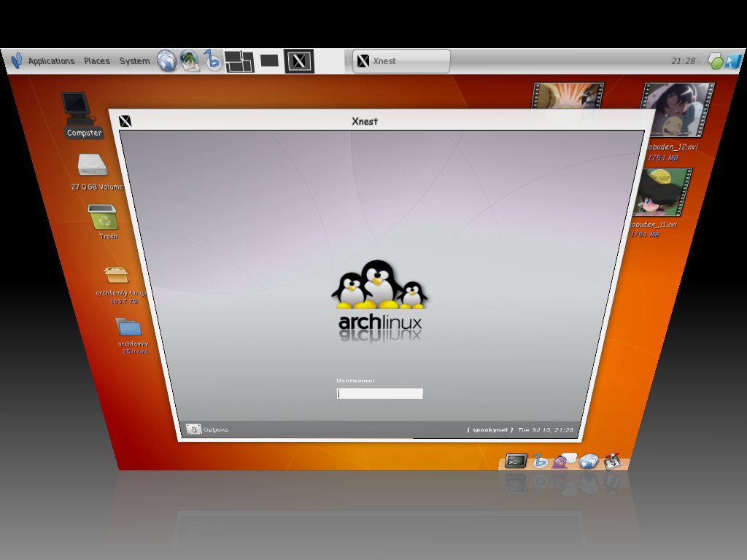This screenshot has height=560, width=747.
Task: Click the spookynet hostname label
Action: 489,429
